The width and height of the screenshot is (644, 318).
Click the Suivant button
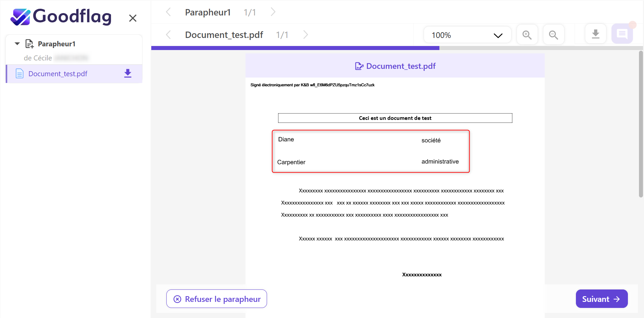(x=601, y=299)
